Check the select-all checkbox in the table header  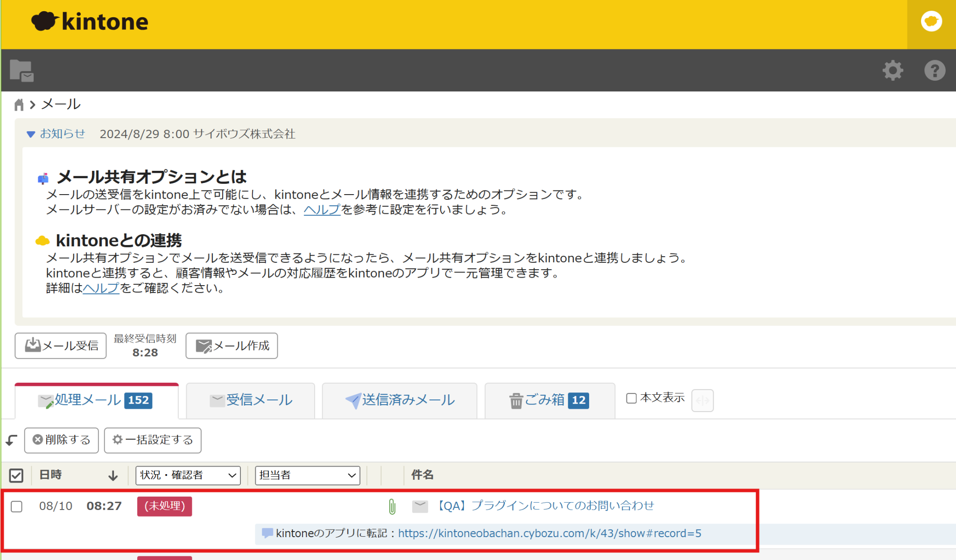coord(16,476)
